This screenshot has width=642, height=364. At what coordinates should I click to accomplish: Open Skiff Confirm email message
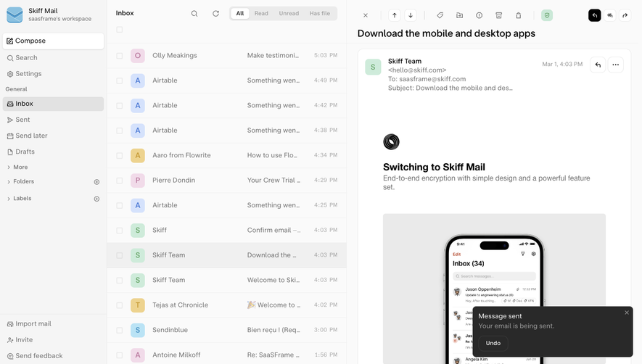[x=227, y=231]
